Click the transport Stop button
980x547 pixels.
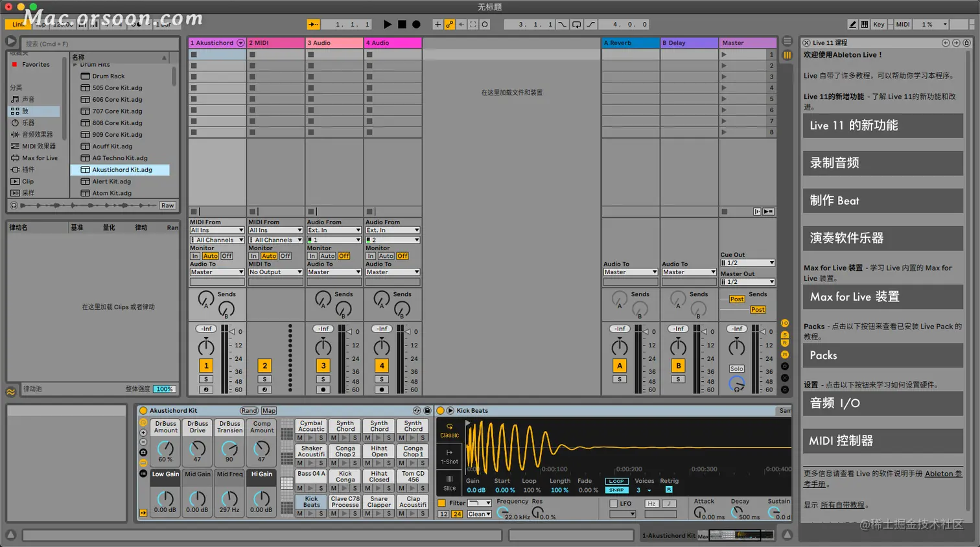pos(402,24)
